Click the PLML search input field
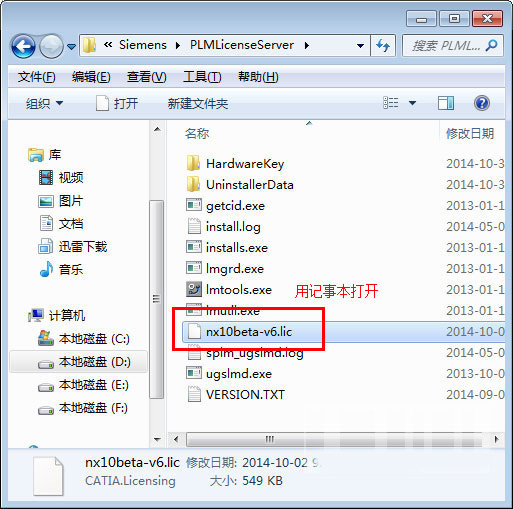The width and height of the screenshot is (513, 509). [x=447, y=46]
